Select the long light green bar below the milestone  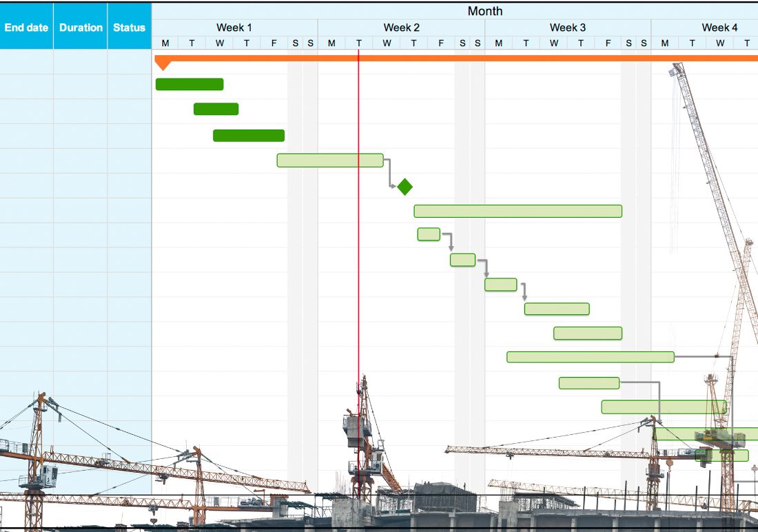coord(518,211)
